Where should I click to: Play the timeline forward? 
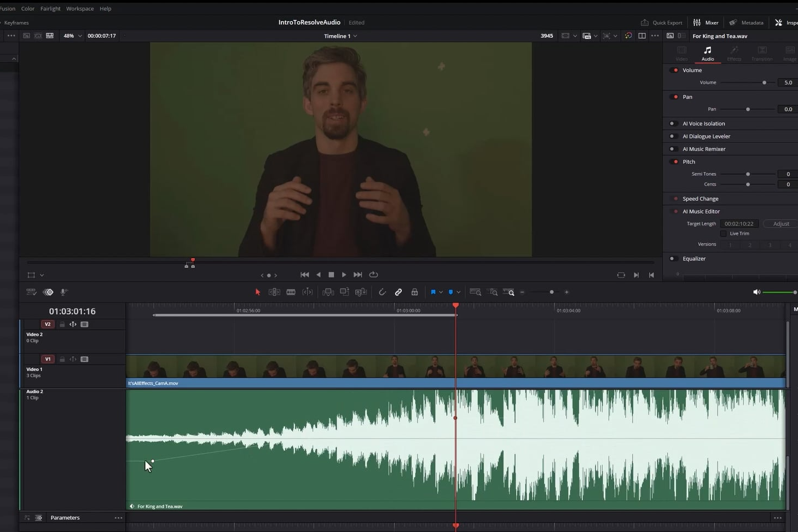pyautogui.click(x=344, y=275)
